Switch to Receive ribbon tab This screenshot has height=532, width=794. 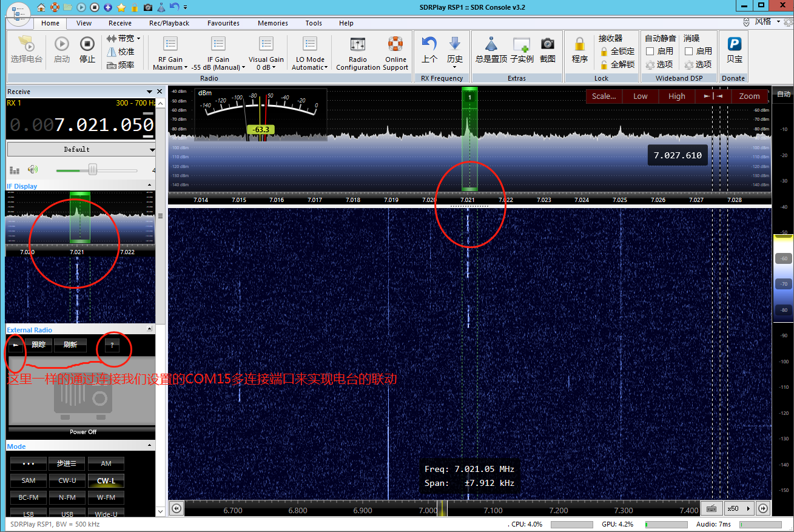pos(120,23)
